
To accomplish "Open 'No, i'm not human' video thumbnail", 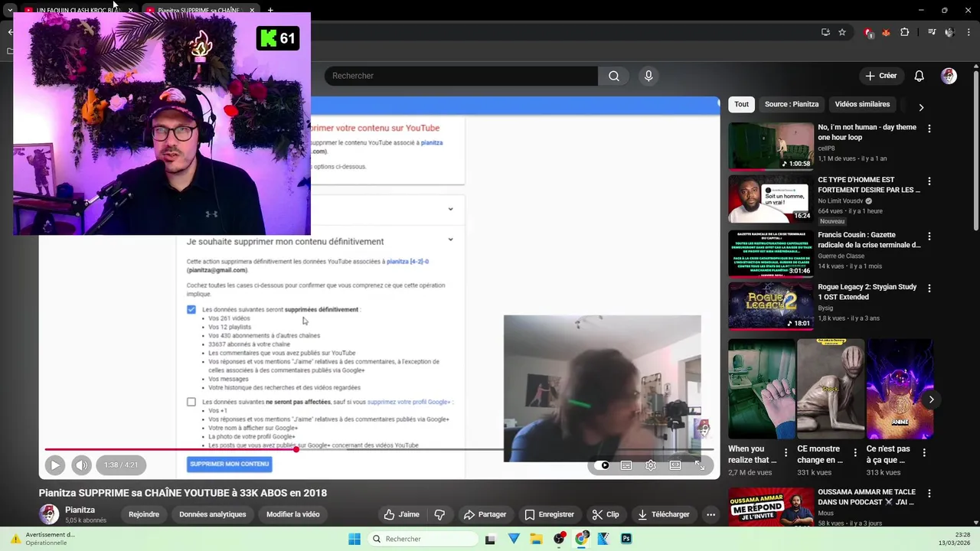I will tap(770, 146).
